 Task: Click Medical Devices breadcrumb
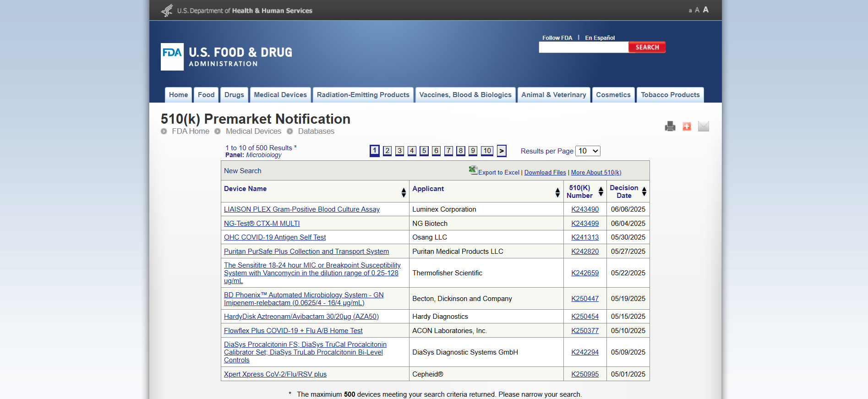coord(253,131)
